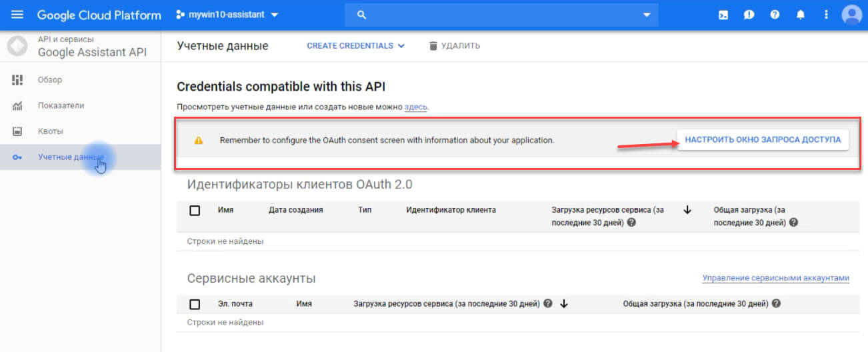
Task: Open the CREATE CREDENTIALS dropdown
Action: coord(356,46)
